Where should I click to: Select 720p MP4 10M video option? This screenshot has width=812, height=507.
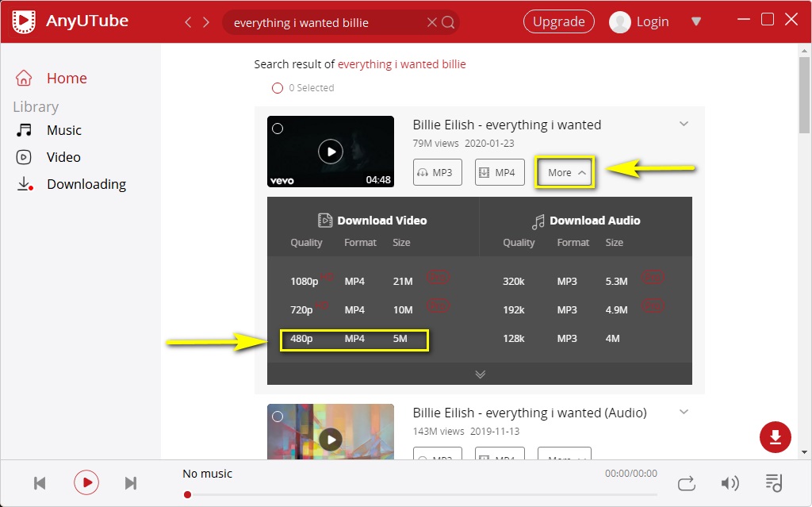click(x=351, y=310)
